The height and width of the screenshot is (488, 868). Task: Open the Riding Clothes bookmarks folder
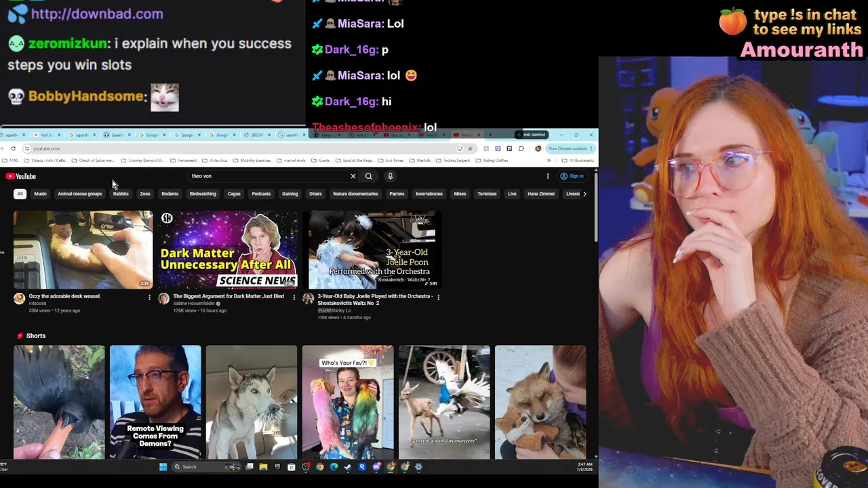pyautogui.click(x=492, y=161)
